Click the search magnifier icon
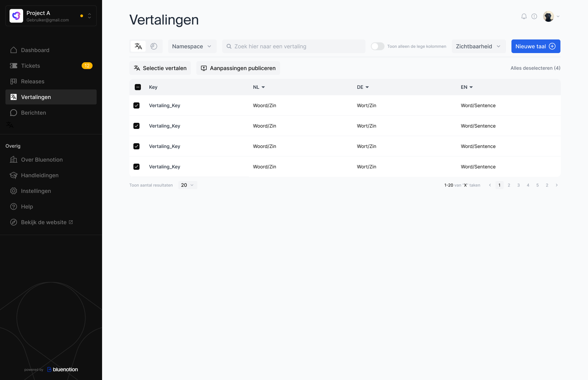Screen dimensions: 588x380 [x=229, y=46]
